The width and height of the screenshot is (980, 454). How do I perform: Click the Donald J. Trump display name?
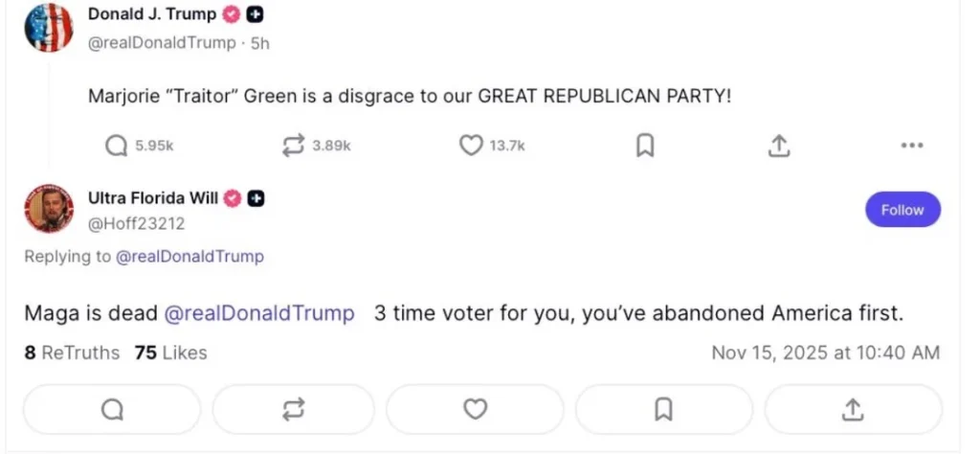point(152,14)
